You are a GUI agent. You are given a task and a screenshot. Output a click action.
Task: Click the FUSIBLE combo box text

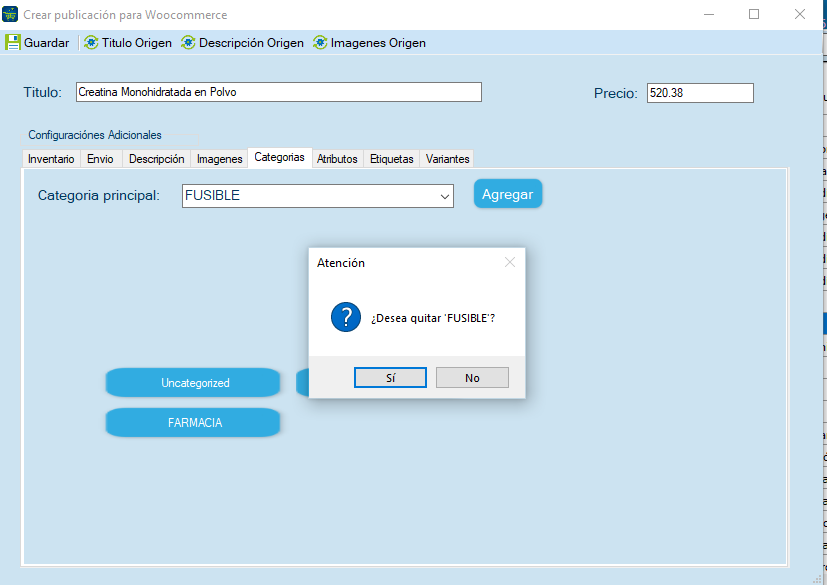pos(212,195)
